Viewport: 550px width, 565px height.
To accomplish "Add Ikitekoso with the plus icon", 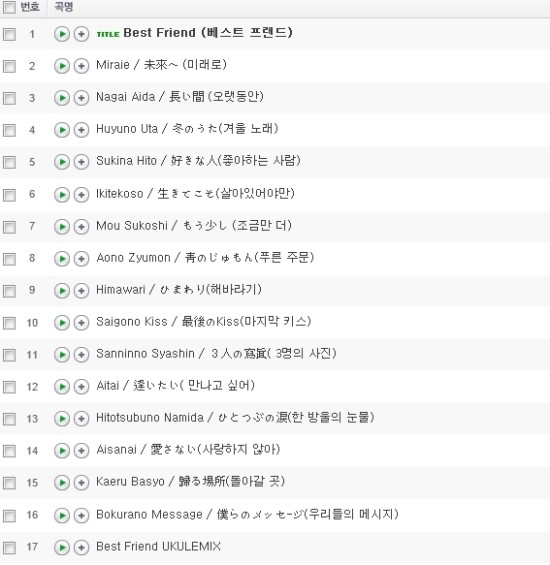I will [x=81, y=195].
